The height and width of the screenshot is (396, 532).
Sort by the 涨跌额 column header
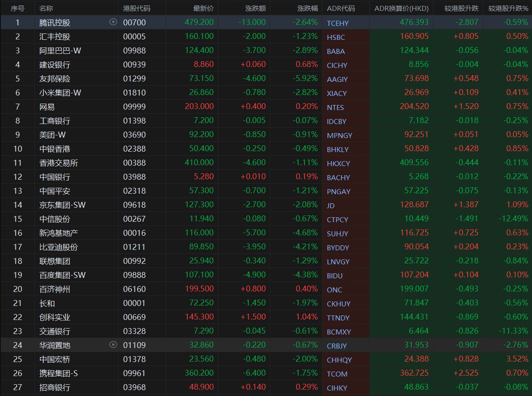click(255, 9)
